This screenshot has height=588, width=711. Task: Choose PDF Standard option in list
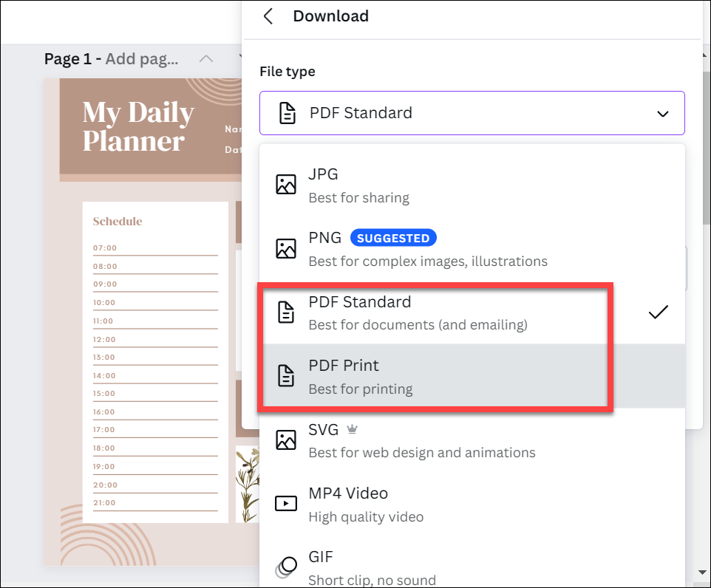(472, 312)
